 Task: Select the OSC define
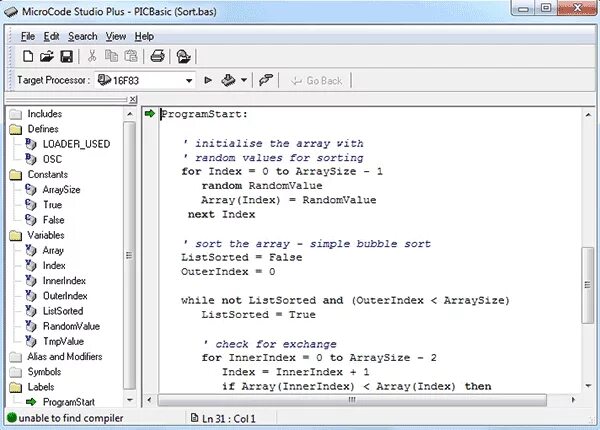point(43,159)
